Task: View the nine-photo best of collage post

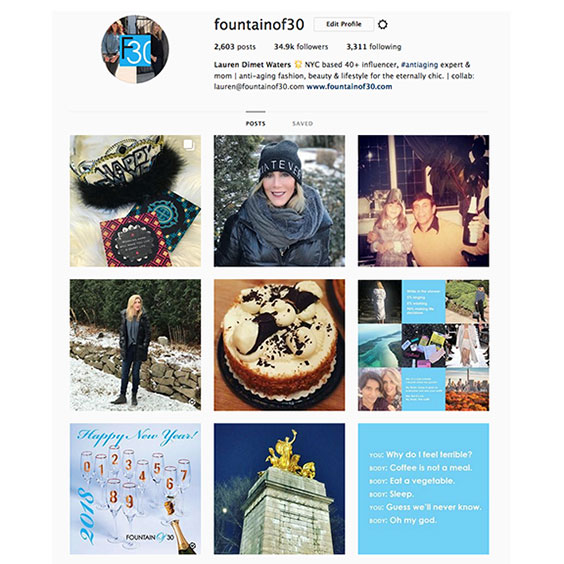Action: point(423,345)
